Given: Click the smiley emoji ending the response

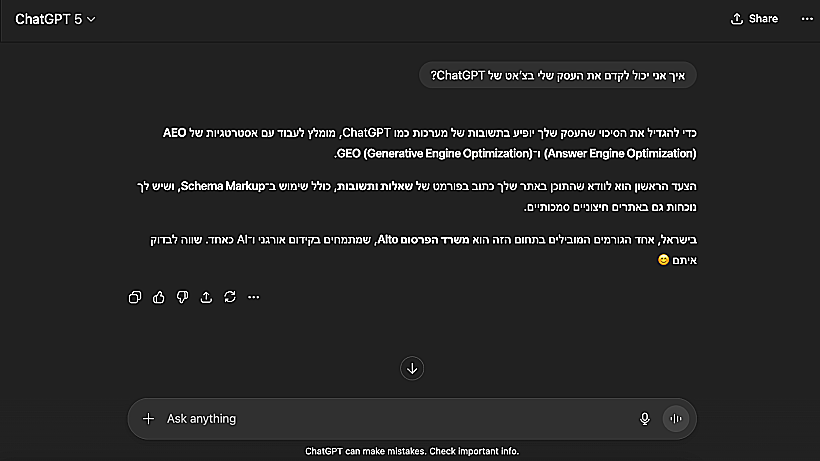Looking at the screenshot, I should click(x=662, y=260).
